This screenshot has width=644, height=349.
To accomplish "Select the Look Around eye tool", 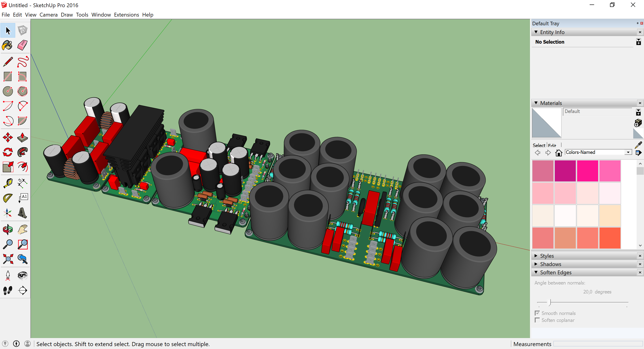I will click(23, 275).
